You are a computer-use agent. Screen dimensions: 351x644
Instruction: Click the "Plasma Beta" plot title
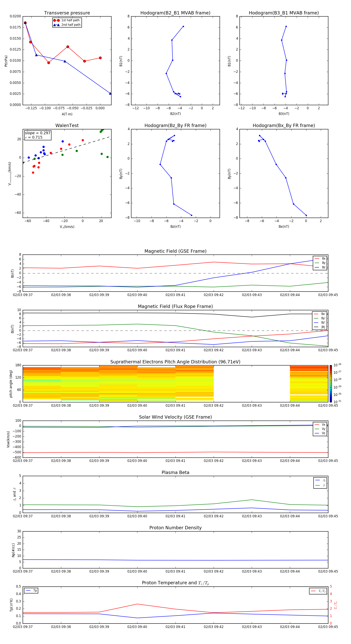[x=175, y=472]
